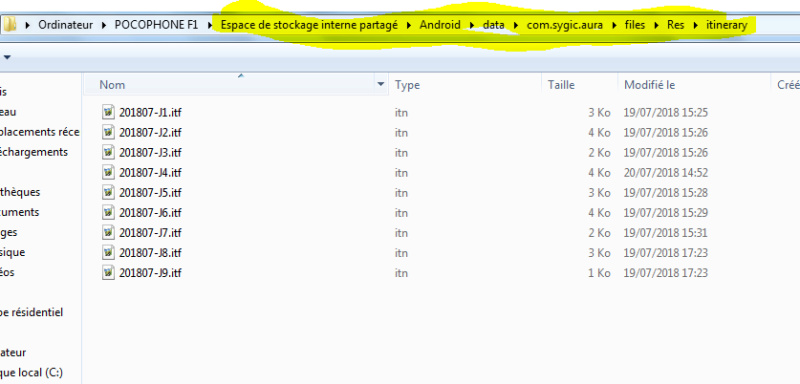Select file name 201807-J7.itf
The image size is (800, 384).
[151, 233]
